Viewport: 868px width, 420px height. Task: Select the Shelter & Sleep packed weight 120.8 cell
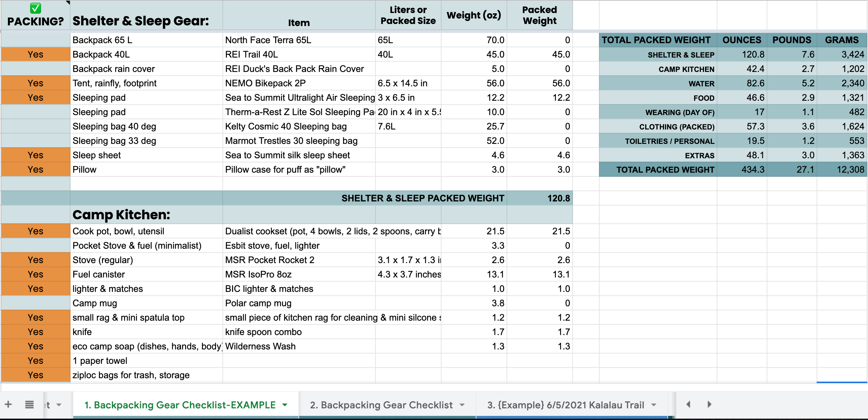tap(539, 198)
